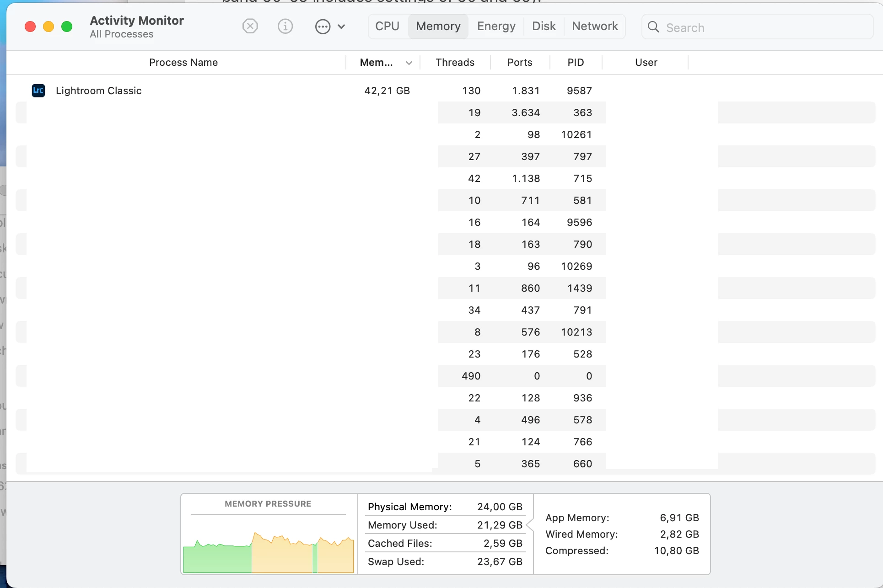The width and height of the screenshot is (883, 588).
Task: Switch to the Disk tab
Action: coord(544,27)
